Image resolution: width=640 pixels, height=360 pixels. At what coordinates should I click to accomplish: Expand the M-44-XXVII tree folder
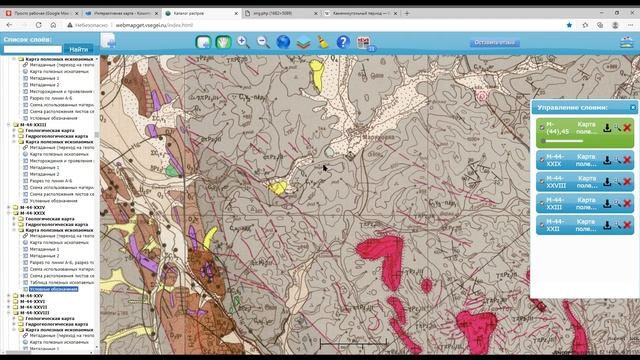point(9,307)
